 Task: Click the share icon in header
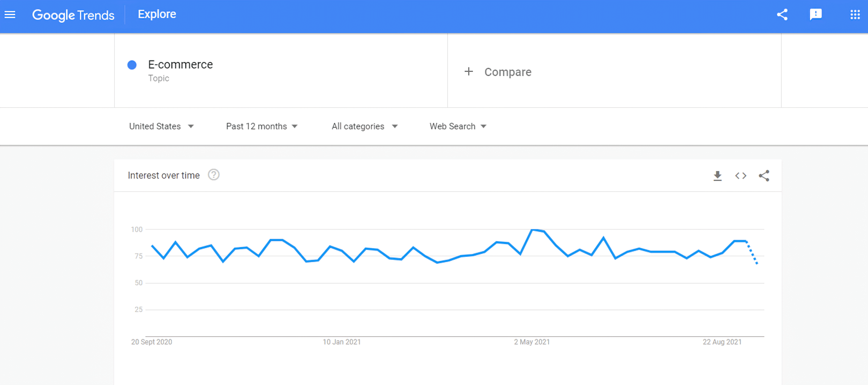coord(782,14)
